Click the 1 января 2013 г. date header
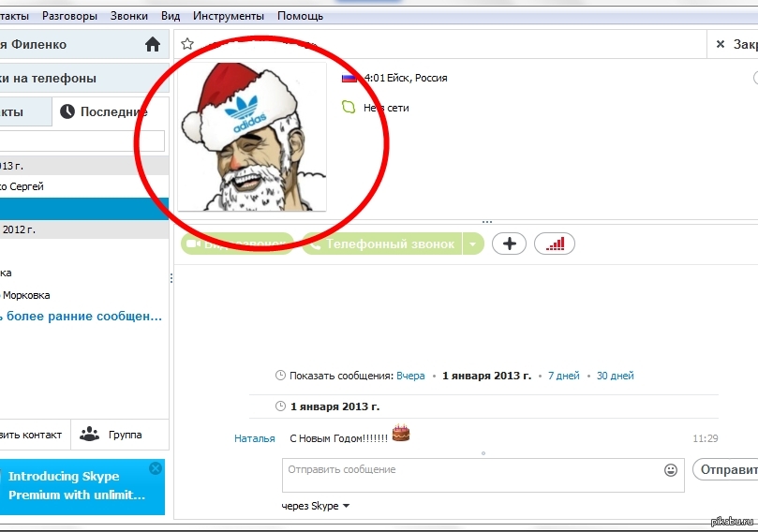The image size is (758, 532). point(334,406)
